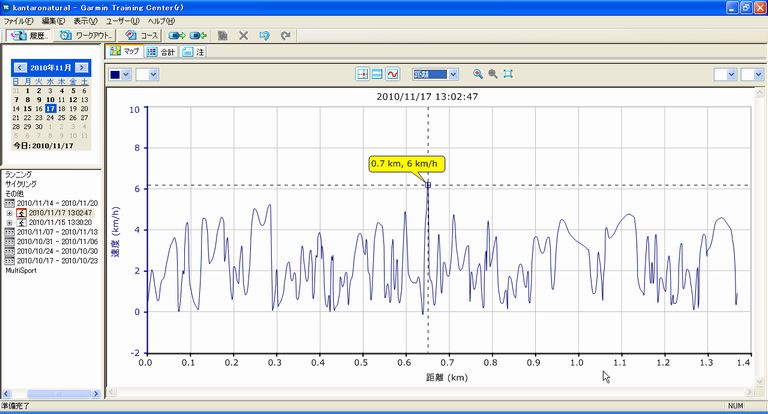Select day 12 in the calendar
Image resolution: width=768 pixels, height=414 pixels.
pos(73,99)
